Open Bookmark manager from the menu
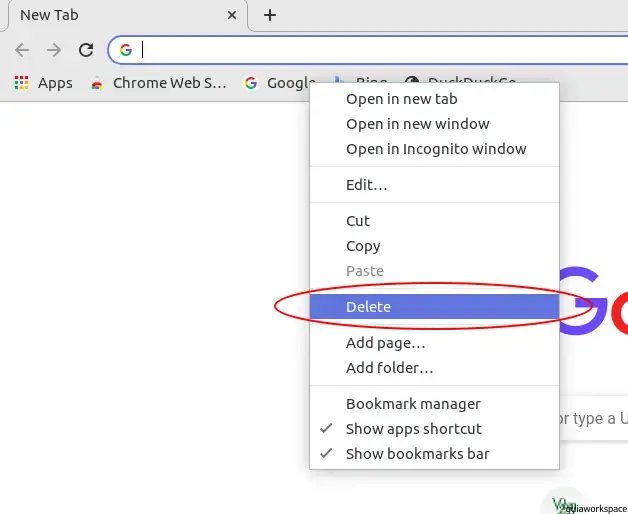 pos(435,403)
